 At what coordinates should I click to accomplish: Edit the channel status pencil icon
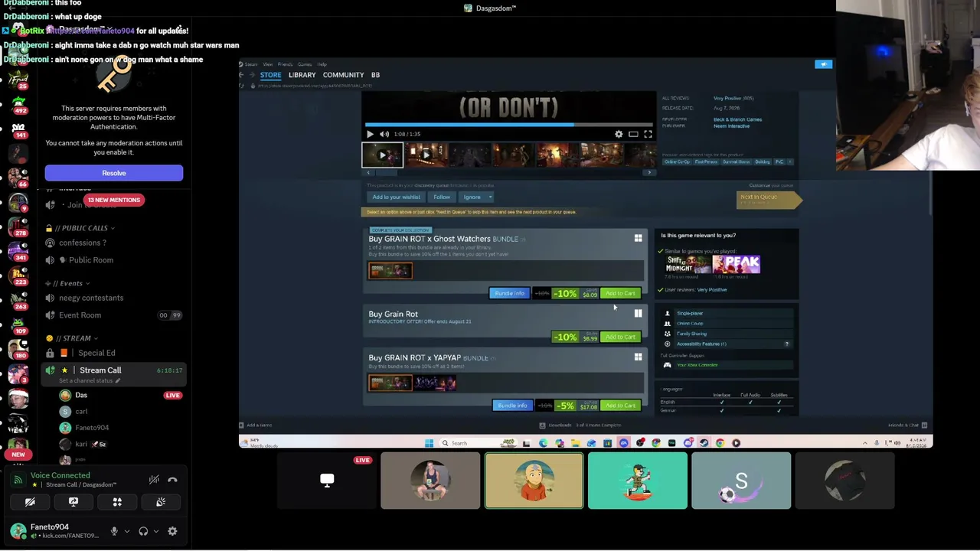[117, 381]
